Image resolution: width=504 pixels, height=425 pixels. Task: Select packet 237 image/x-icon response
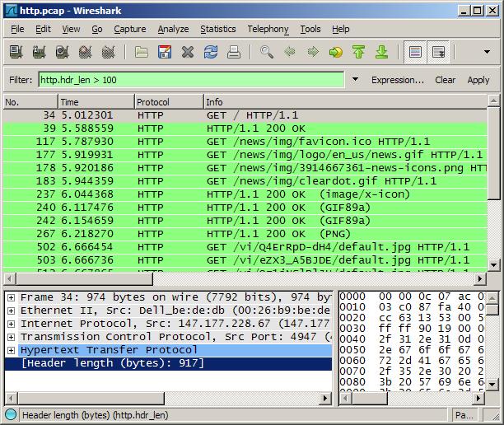pos(245,194)
